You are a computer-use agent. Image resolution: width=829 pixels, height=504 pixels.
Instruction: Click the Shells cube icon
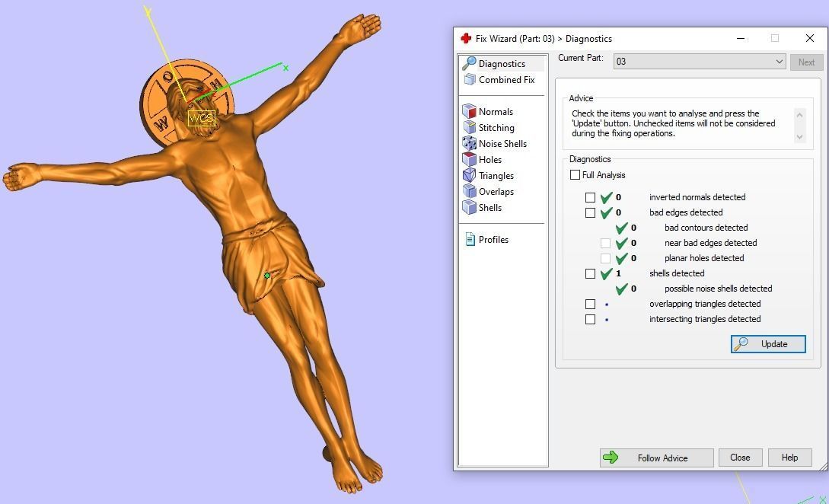469,207
